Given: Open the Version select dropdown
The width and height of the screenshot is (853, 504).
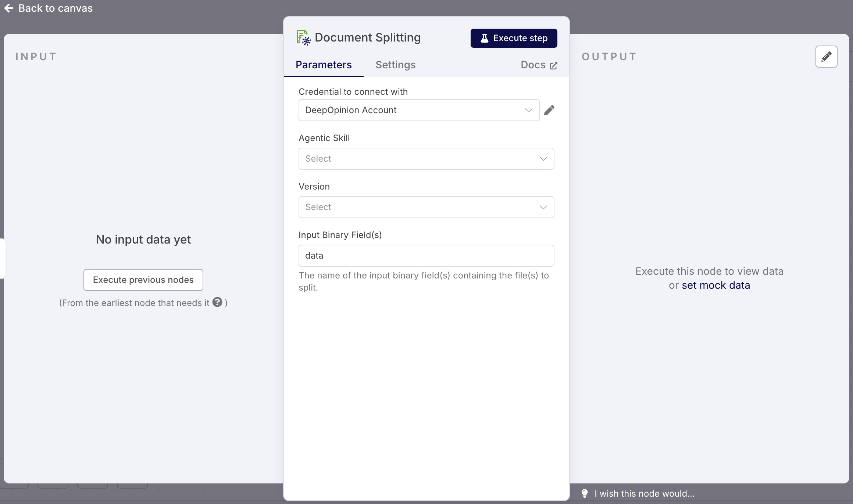Looking at the screenshot, I should 426,207.
